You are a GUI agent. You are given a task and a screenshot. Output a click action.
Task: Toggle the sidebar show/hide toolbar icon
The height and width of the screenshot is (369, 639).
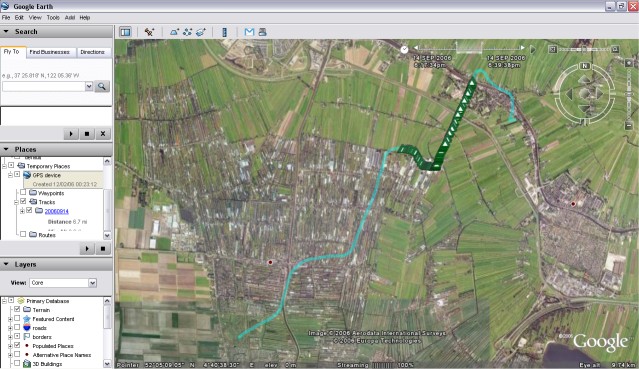tap(126, 32)
